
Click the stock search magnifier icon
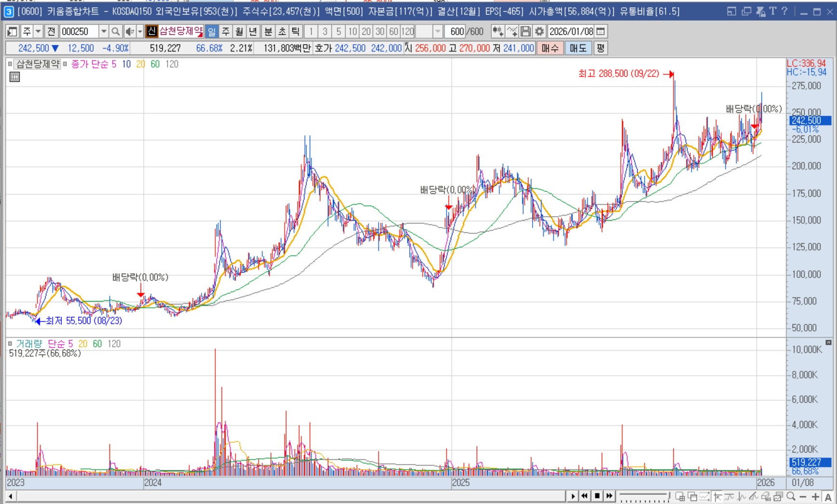click(116, 32)
